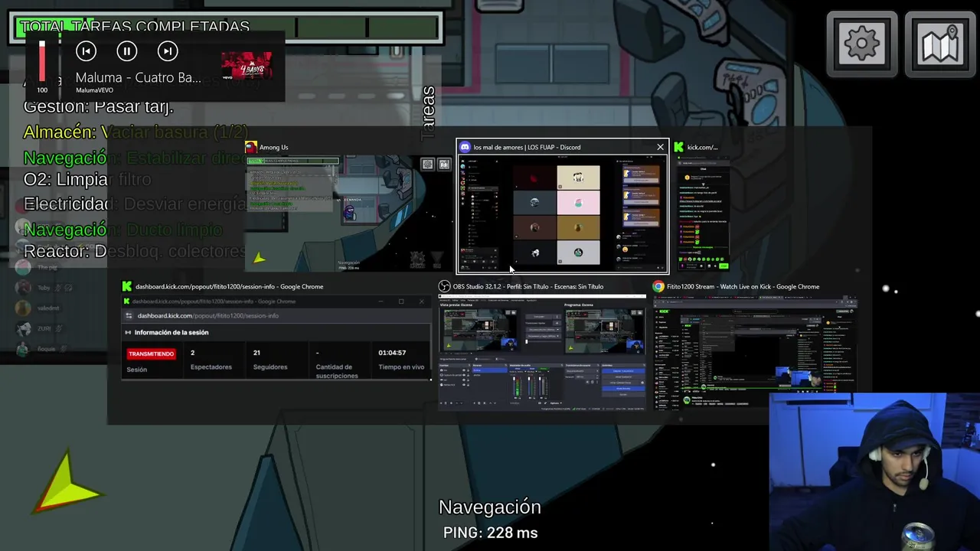Image resolution: width=980 pixels, height=551 pixels.
Task: Switch to the OBS Studio window thumbnail
Action: pos(542,352)
